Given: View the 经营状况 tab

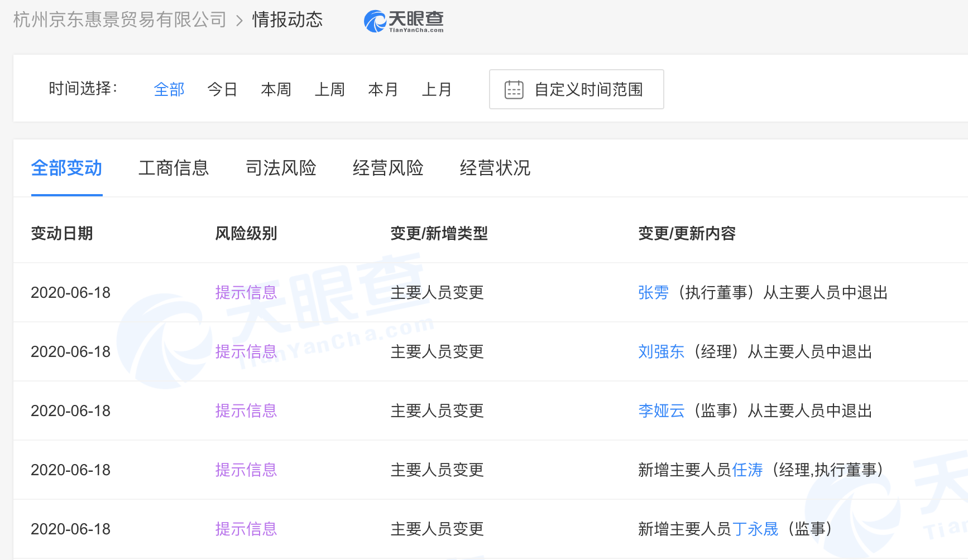Looking at the screenshot, I should pyautogui.click(x=495, y=168).
